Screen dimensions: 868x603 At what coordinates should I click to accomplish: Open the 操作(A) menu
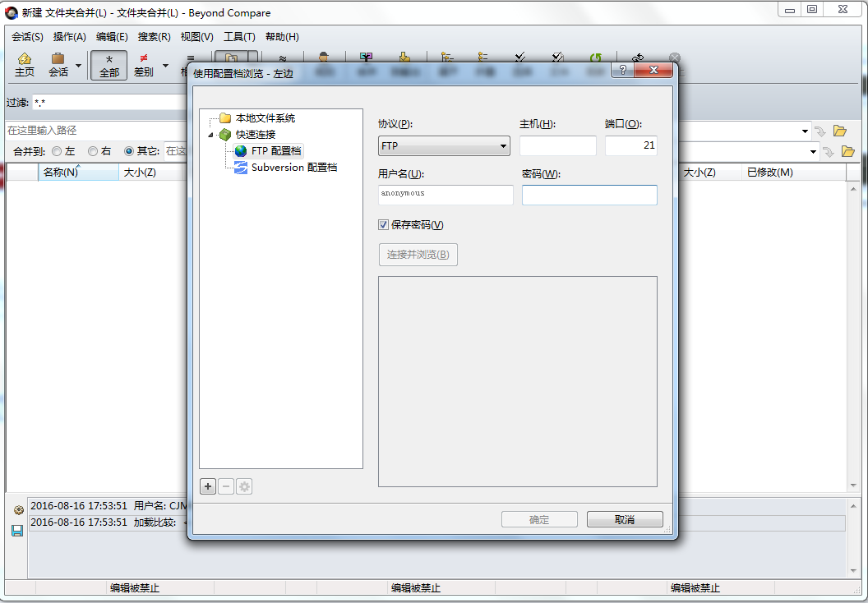pos(70,36)
